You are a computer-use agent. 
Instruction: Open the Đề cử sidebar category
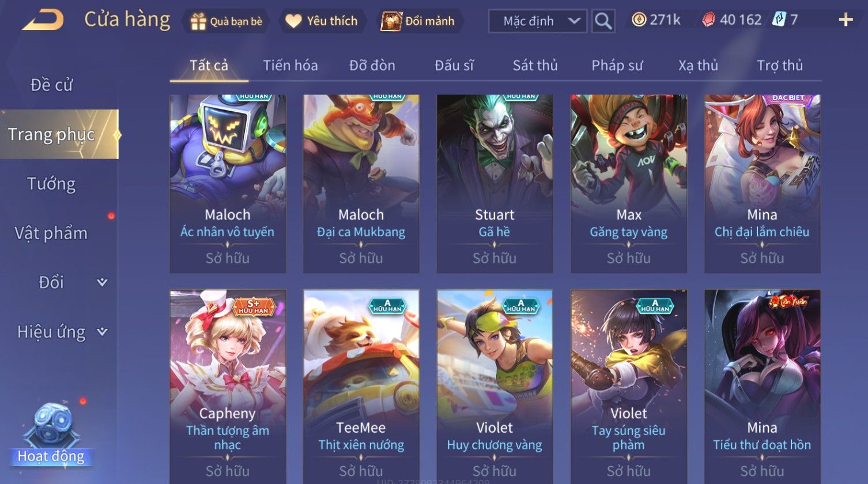[x=51, y=85]
